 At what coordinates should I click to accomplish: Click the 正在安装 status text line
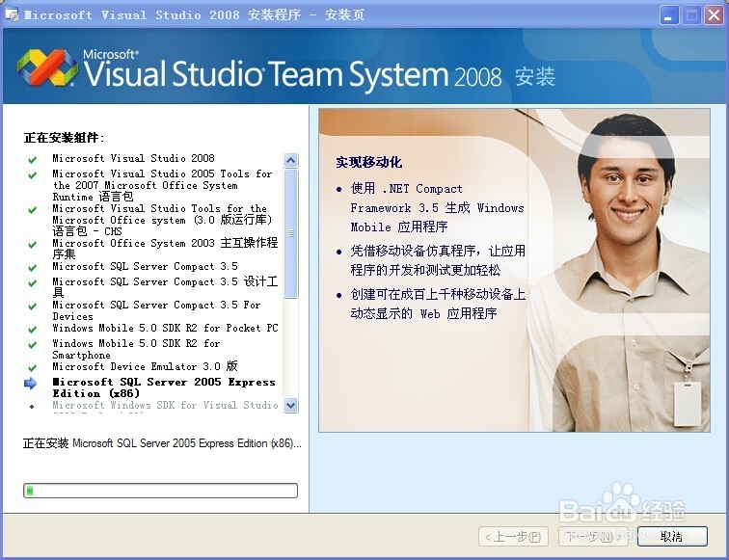pyautogui.click(x=162, y=443)
